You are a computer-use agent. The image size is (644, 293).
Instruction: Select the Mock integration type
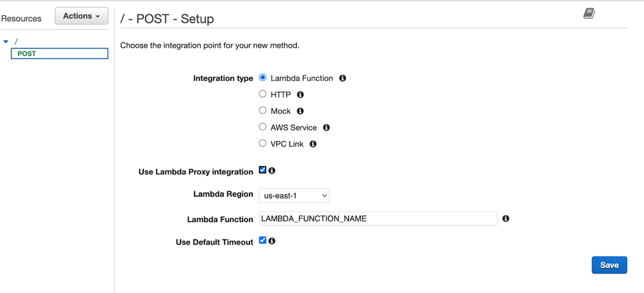tap(262, 111)
